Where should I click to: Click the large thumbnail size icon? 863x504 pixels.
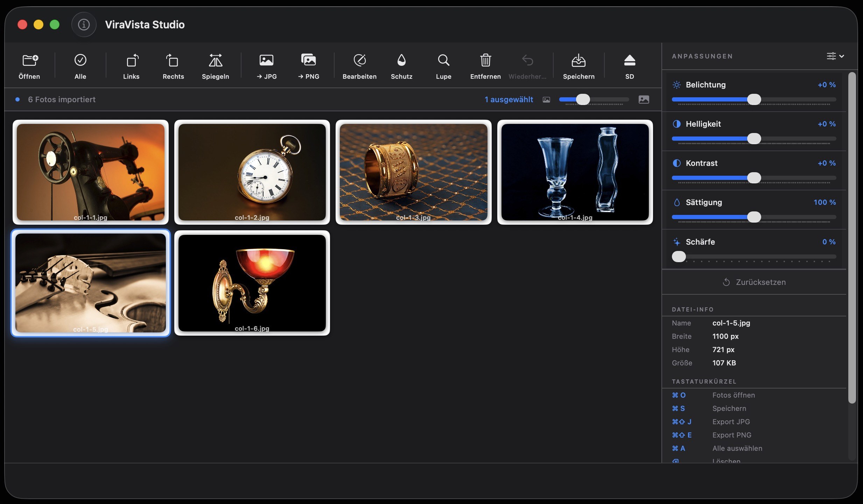pos(644,99)
